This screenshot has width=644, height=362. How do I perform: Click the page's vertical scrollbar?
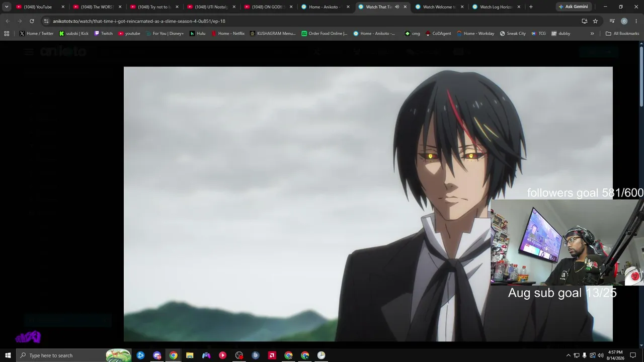(x=641, y=75)
